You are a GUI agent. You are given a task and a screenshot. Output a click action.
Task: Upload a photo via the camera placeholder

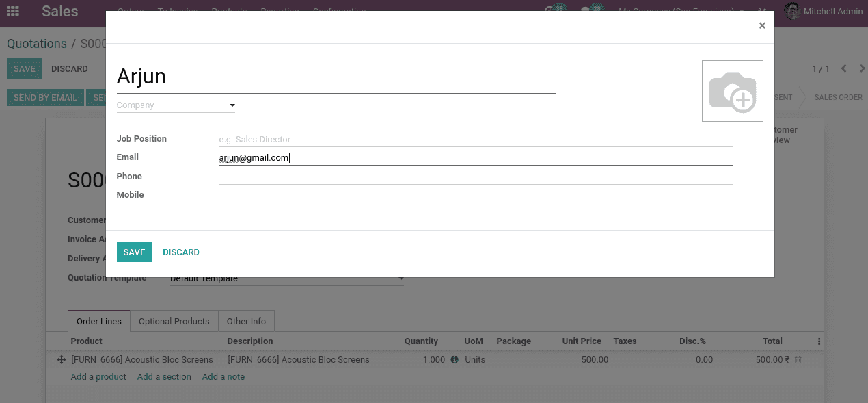pos(733,91)
